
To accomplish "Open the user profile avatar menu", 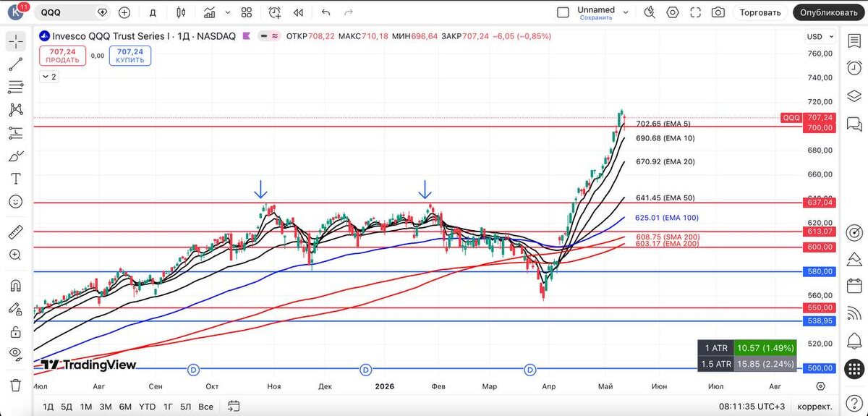I will tap(15, 12).
